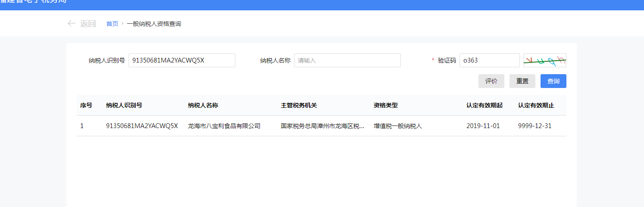644x207 pixels.
Task: Open the 首页 breadcrumb link
Action: [x=112, y=24]
